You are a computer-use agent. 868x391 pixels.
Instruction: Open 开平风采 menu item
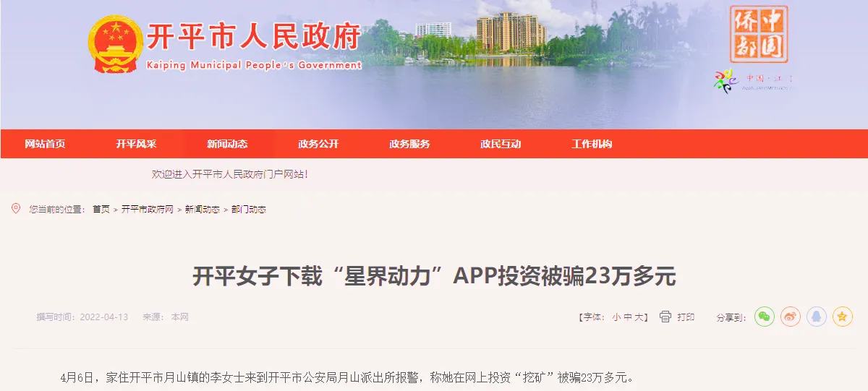136,144
